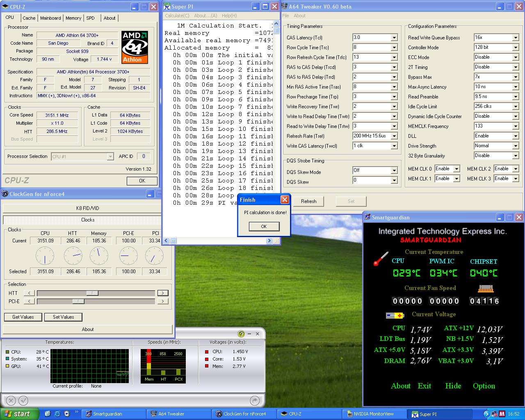525x420 pixels.
Task: Click the AMD Athlon 64 logo in CPU-Z
Action: (135, 47)
